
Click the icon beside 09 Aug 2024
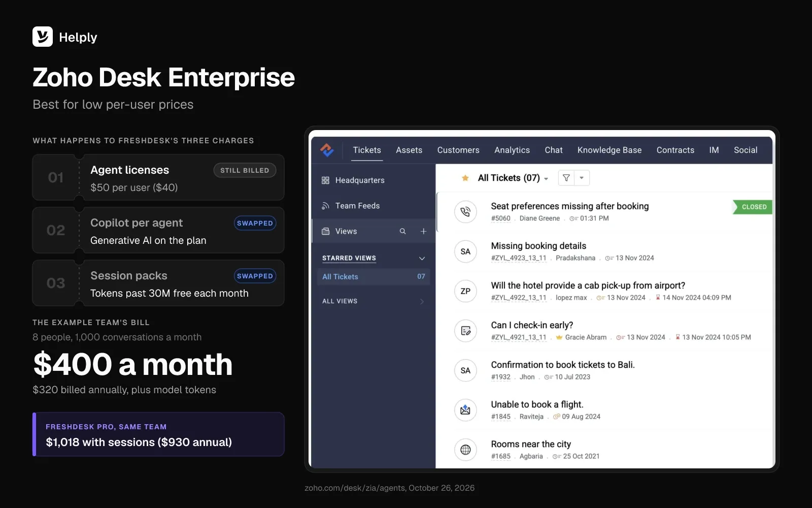(x=557, y=417)
